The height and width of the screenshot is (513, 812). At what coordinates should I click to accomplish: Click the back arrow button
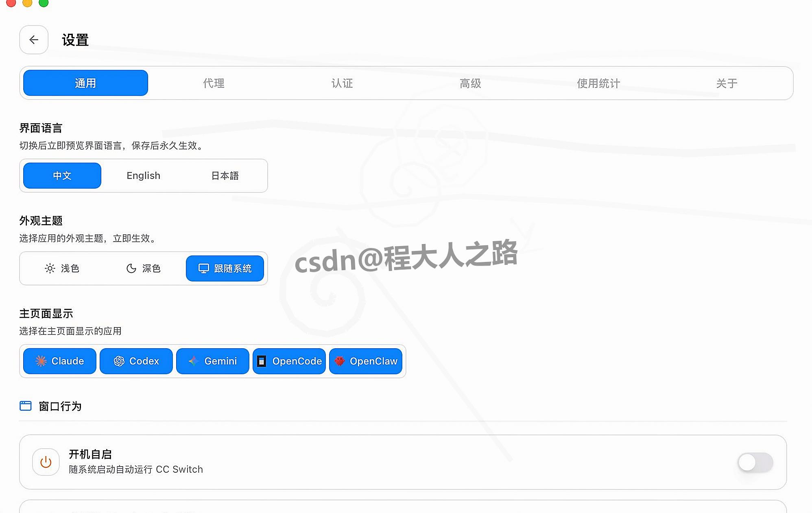click(x=34, y=40)
